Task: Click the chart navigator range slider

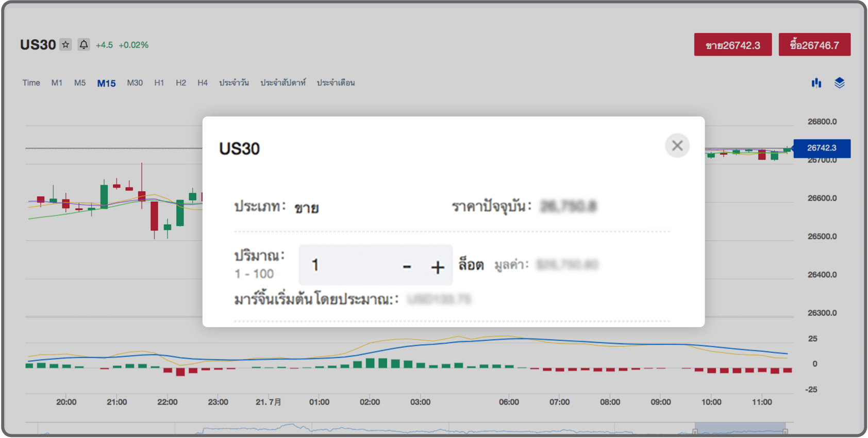Action: click(x=740, y=429)
